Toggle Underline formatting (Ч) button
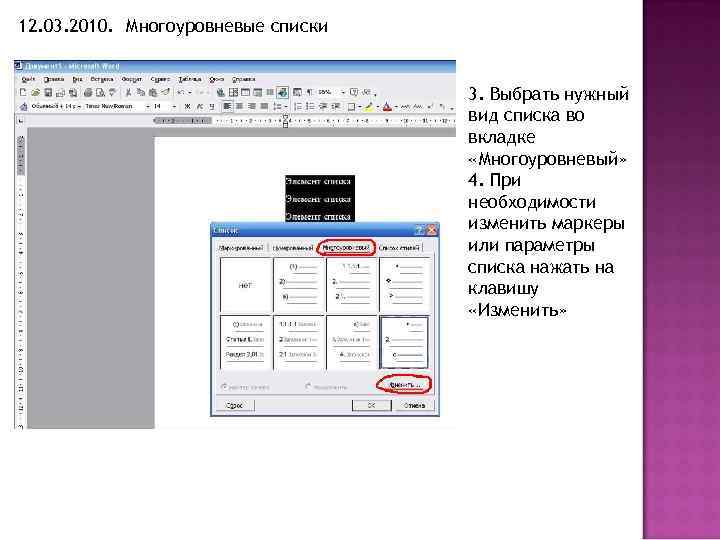 point(212,106)
